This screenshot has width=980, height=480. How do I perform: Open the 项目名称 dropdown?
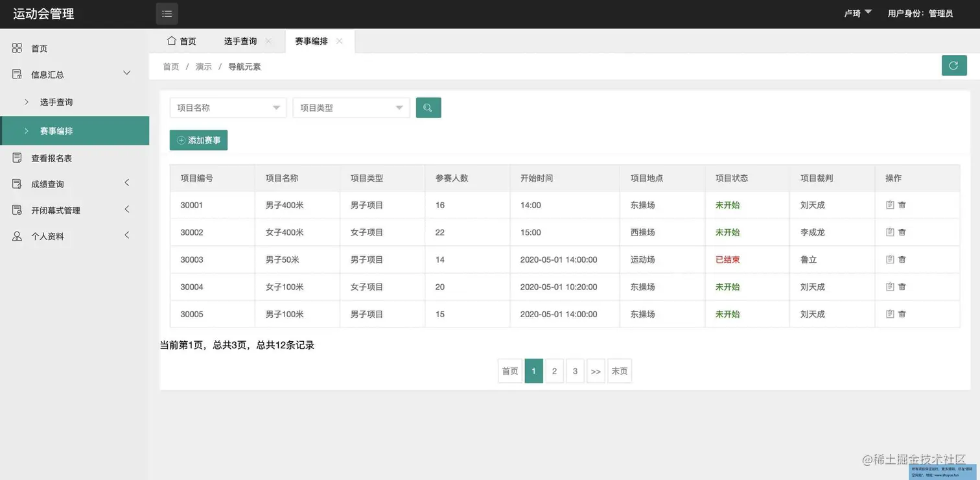tap(228, 108)
